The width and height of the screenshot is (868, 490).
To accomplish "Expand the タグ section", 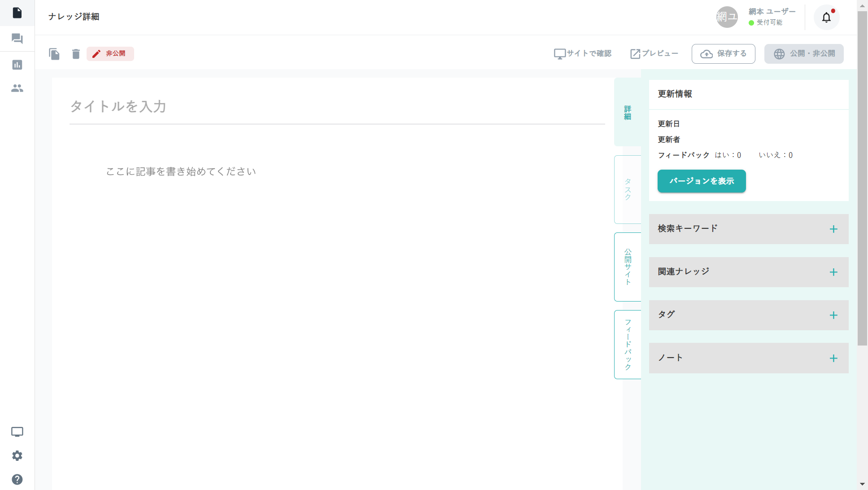I will [x=833, y=315].
